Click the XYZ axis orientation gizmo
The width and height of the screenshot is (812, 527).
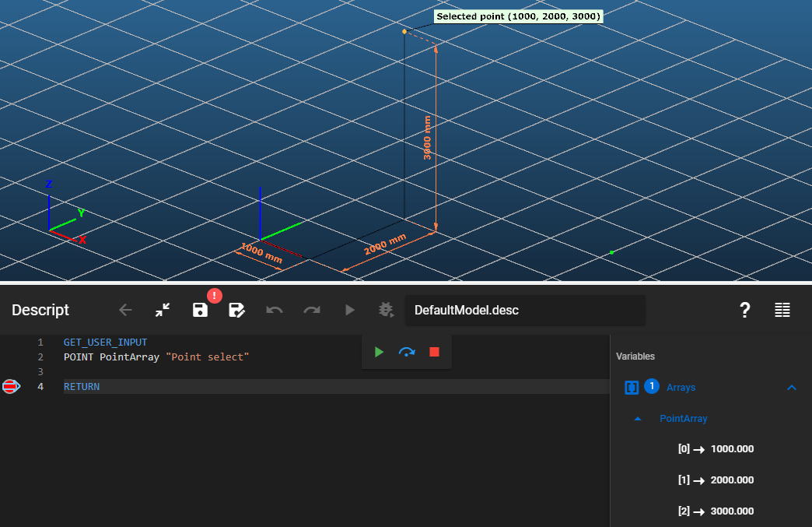click(66, 212)
